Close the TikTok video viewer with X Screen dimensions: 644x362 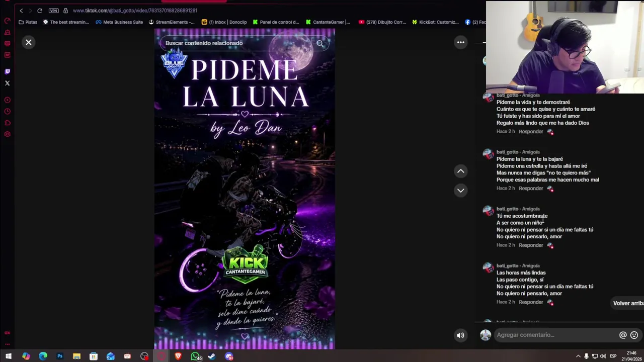(x=29, y=42)
